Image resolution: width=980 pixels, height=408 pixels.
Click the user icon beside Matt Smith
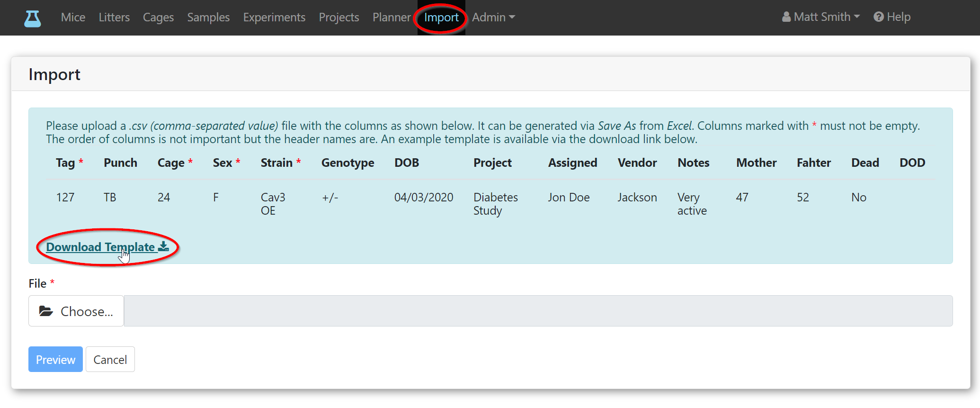pos(786,17)
